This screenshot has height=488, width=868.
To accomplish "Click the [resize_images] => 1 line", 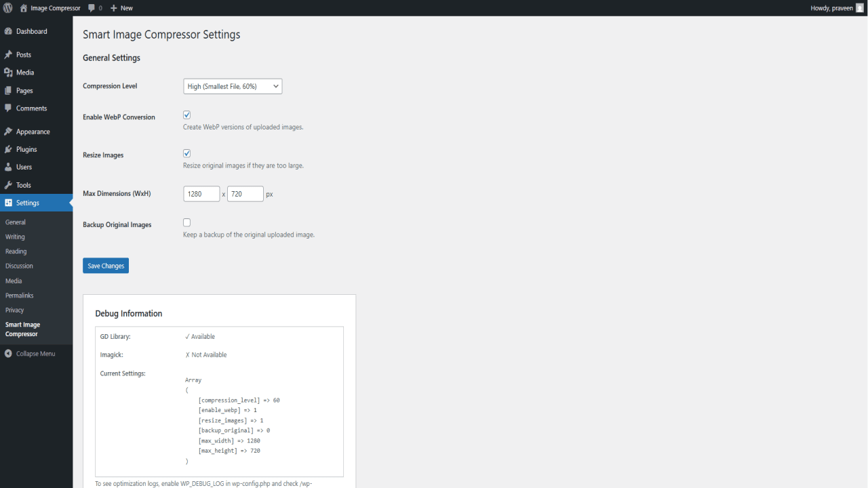I will [231, 421].
